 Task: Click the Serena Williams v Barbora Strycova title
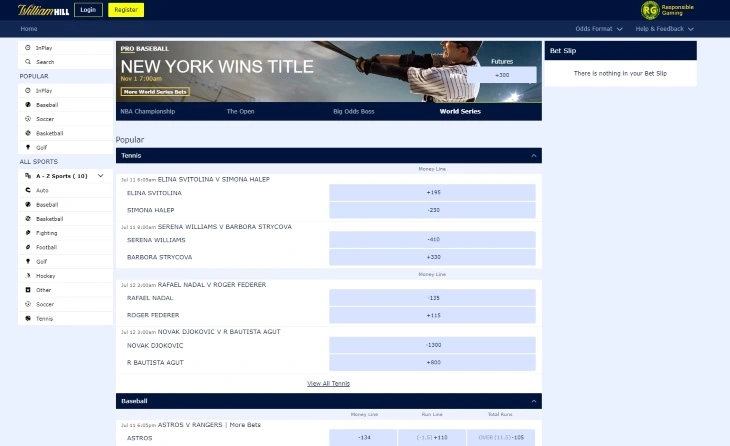(224, 227)
